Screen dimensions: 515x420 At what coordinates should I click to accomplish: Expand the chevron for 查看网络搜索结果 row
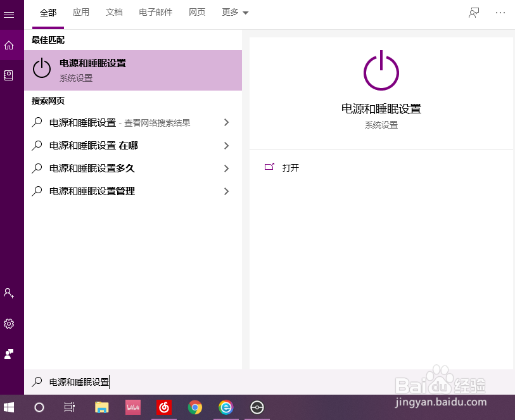[226, 122]
